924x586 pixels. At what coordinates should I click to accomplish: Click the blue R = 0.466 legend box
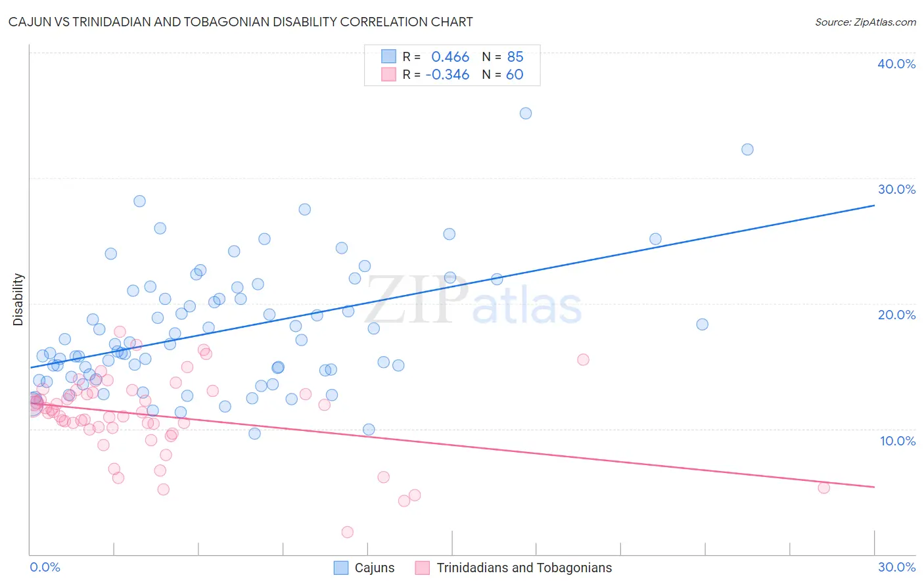[x=389, y=56]
